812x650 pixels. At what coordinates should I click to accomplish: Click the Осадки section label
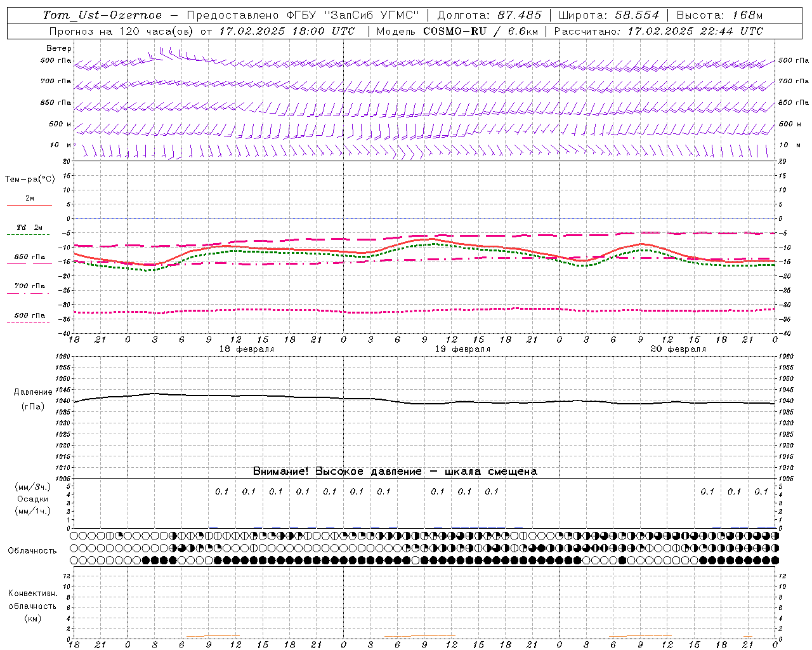[33, 499]
